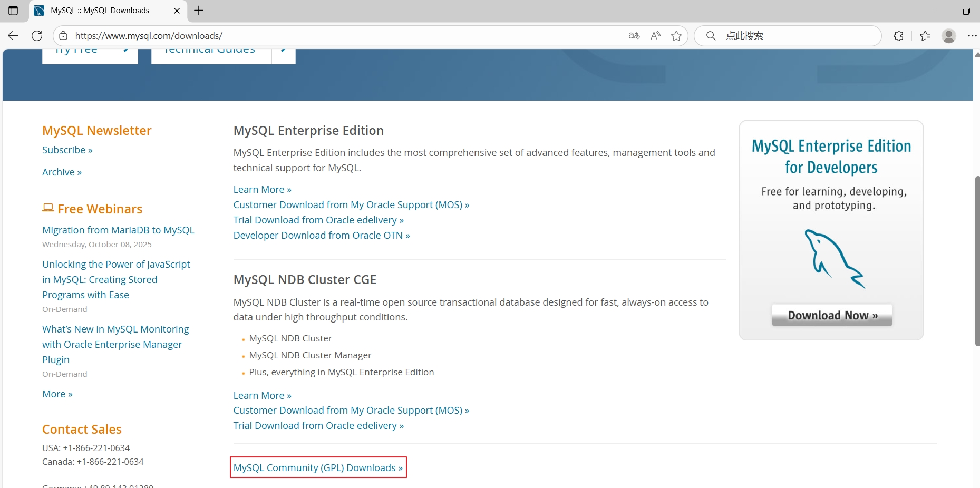Reload the page with refresh icon
Viewport: 980px width, 488px height.
tap(37, 36)
